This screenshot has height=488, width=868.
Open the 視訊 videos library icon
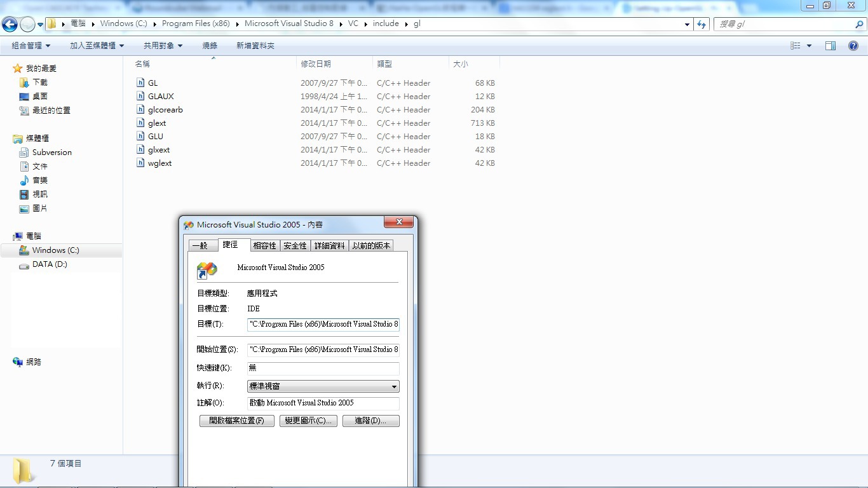point(24,194)
